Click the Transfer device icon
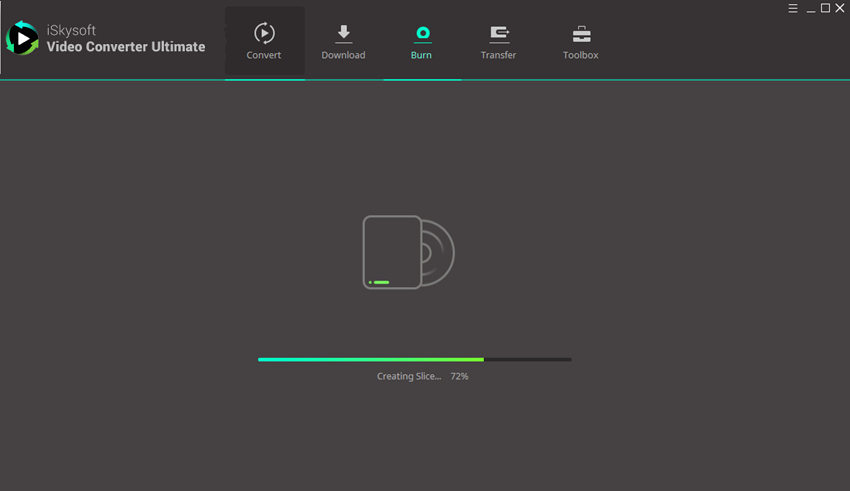The image size is (850, 491). [x=499, y=33]
